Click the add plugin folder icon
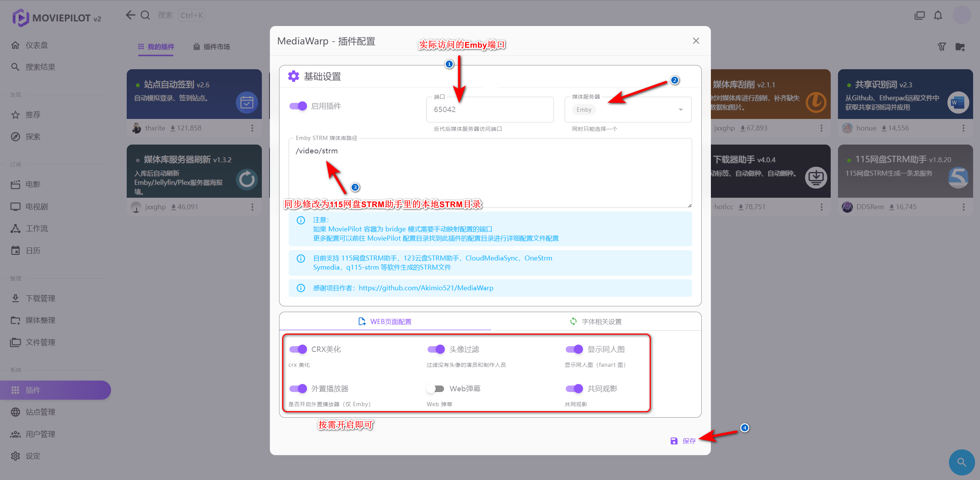Viewport: 980px width, 480px height. click(960, 47)
